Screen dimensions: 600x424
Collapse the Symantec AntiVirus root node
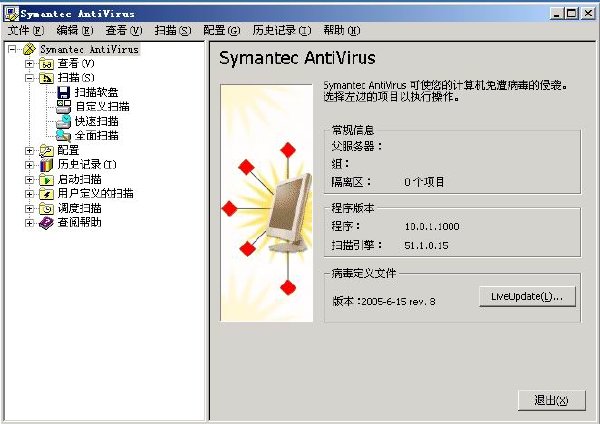12,49
